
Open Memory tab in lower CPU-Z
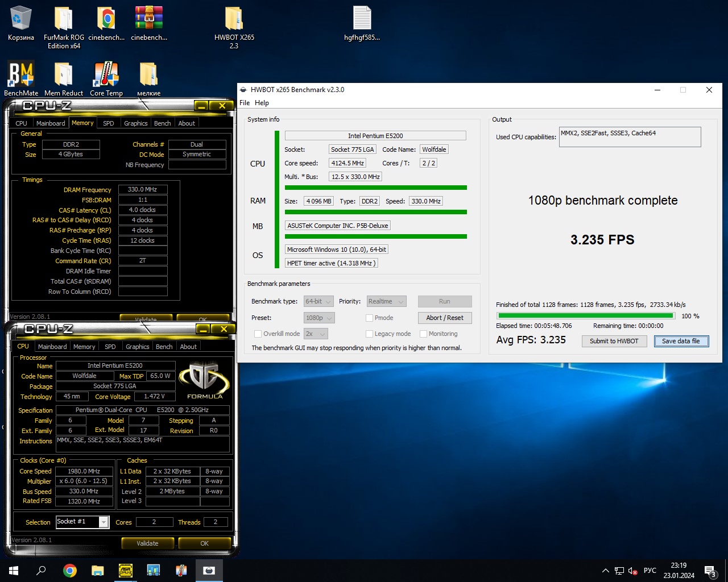tap(84, 347)
